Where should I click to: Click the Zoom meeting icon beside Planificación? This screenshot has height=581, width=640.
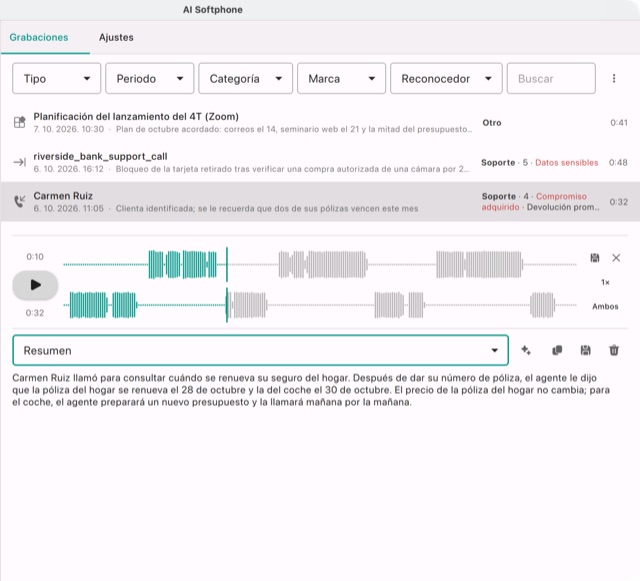(20, 122)
